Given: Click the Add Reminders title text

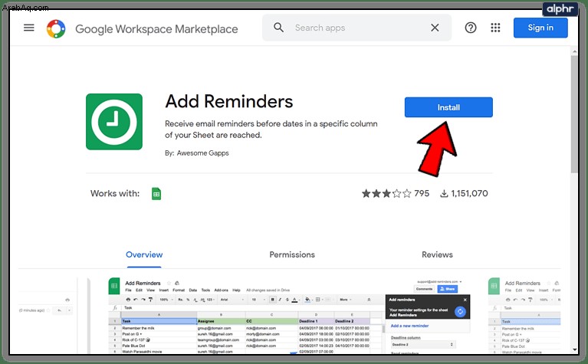Looking at the screenshot, I should [228, 102].
